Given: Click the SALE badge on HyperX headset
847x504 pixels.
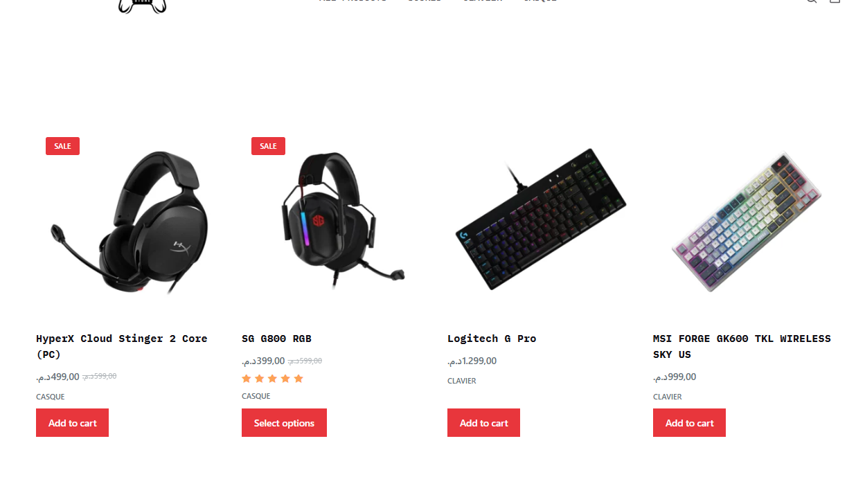Looking at the screenshot, I should tap(62, 146).
